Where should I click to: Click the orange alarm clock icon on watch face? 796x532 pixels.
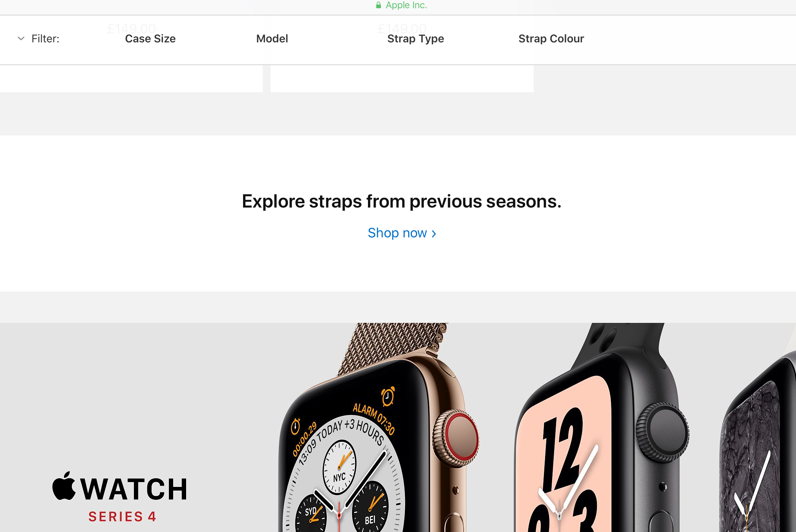tap(388, 396)
